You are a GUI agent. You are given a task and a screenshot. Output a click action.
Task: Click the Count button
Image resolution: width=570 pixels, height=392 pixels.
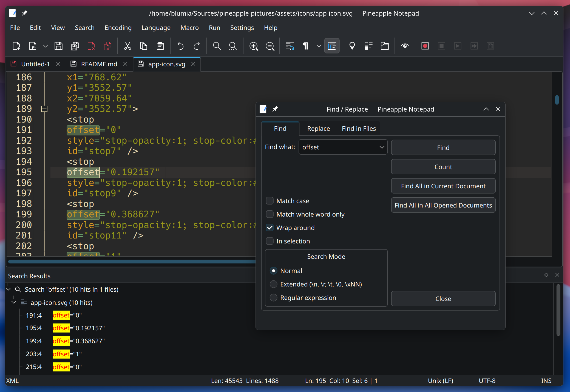tap(443, 167)
